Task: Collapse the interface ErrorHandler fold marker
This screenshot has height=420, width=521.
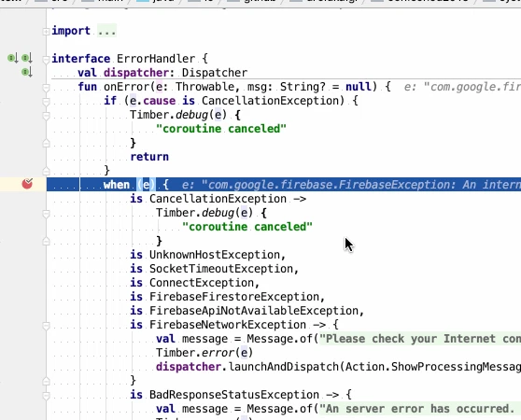Action: 46,59
